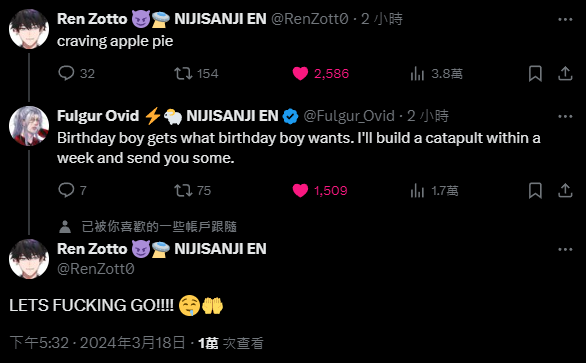Bookmark Fulgur Ovid's catapult reply
The height and width of the screenshot is (363, 586).
[x=535, y=190]
